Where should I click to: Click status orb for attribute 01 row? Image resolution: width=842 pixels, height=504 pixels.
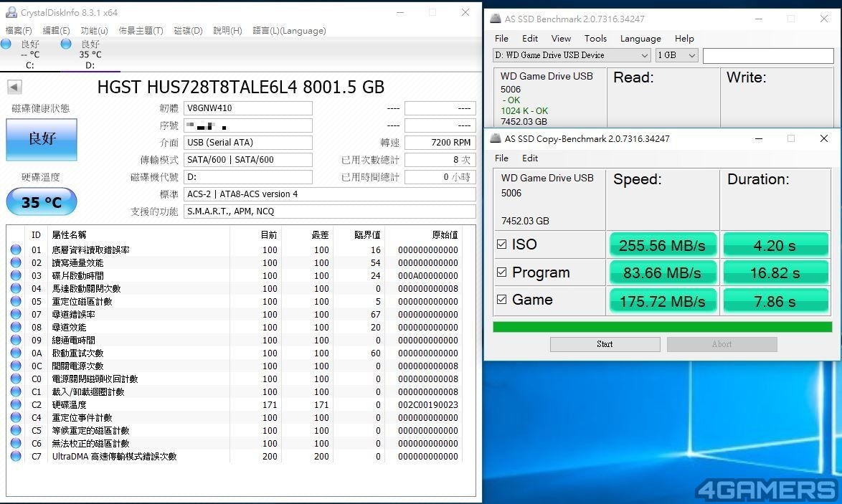16,249
